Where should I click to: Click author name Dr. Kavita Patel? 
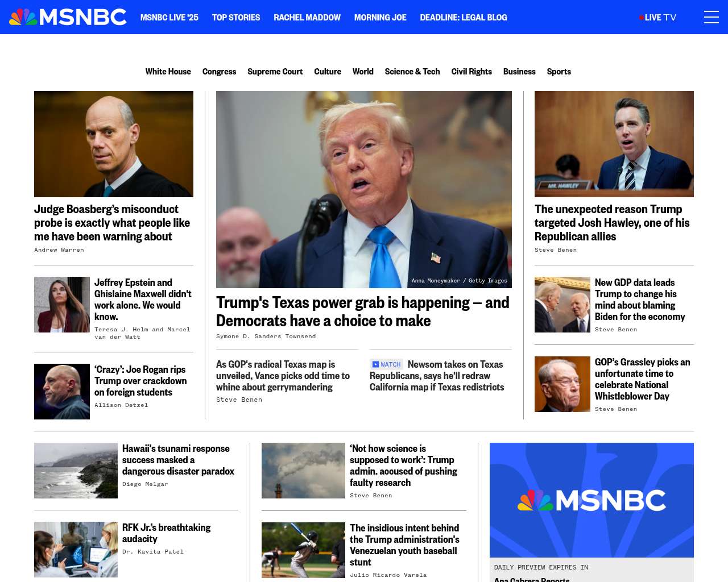coord(153,552)
